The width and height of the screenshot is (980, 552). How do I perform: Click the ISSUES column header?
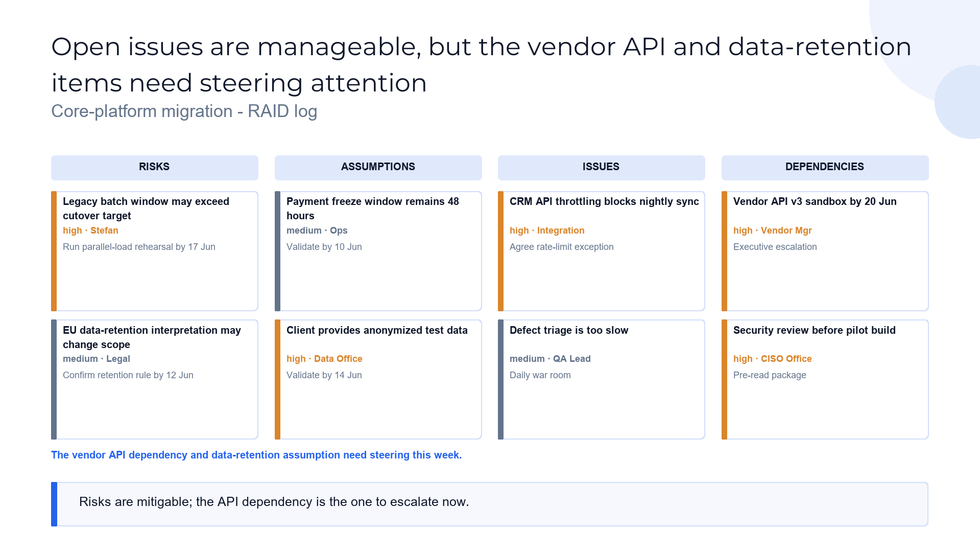pyautogui.click(x=601, y=167)
